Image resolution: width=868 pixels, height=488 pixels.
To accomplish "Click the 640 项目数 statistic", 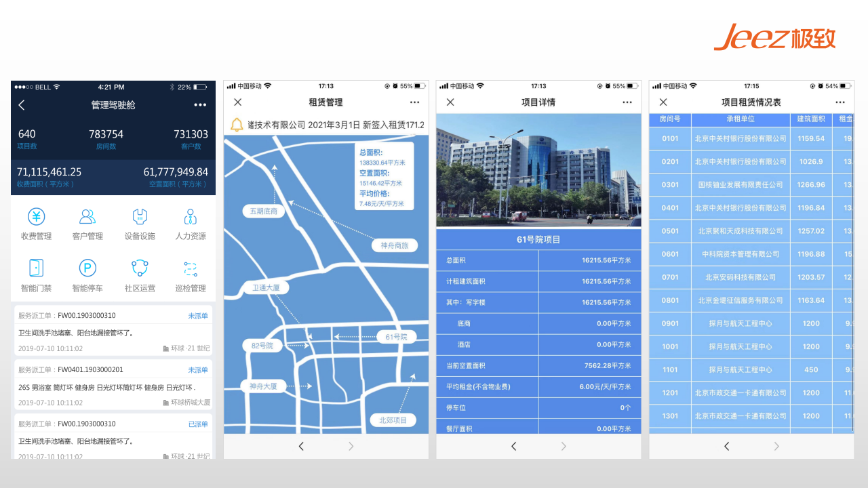I will point(27,139).
